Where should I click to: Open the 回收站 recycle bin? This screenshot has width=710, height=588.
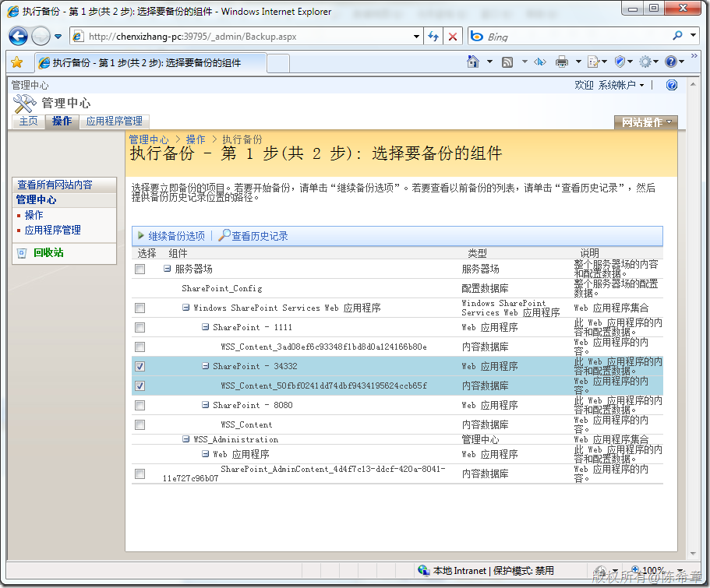[48, 252]
